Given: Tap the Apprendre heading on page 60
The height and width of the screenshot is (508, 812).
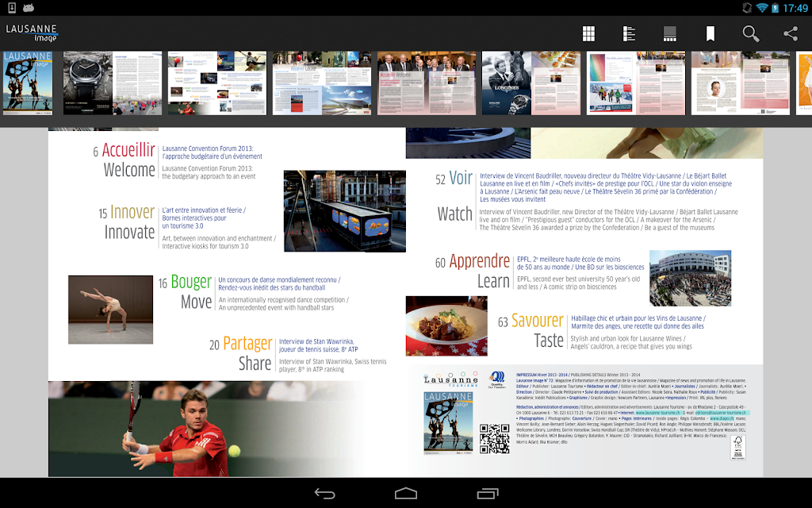Looking at the screenshot, I should pyautogui.click(x=480, y=261).
